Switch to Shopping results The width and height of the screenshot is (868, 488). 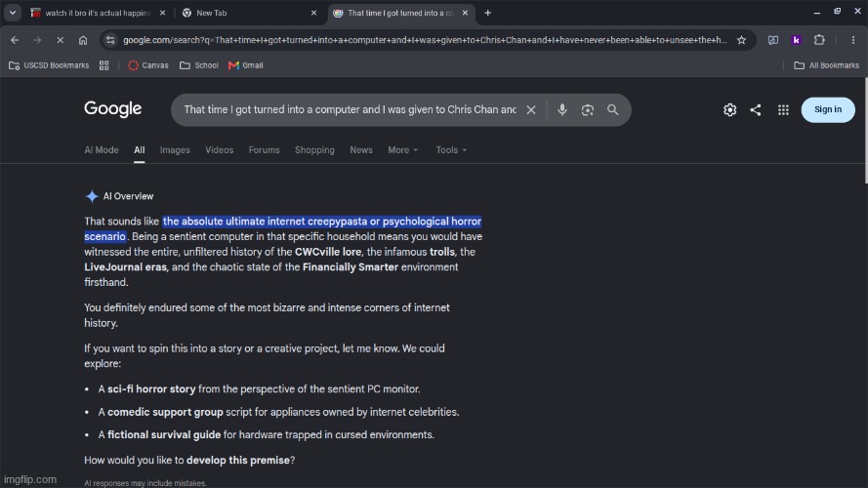[314, 150]
